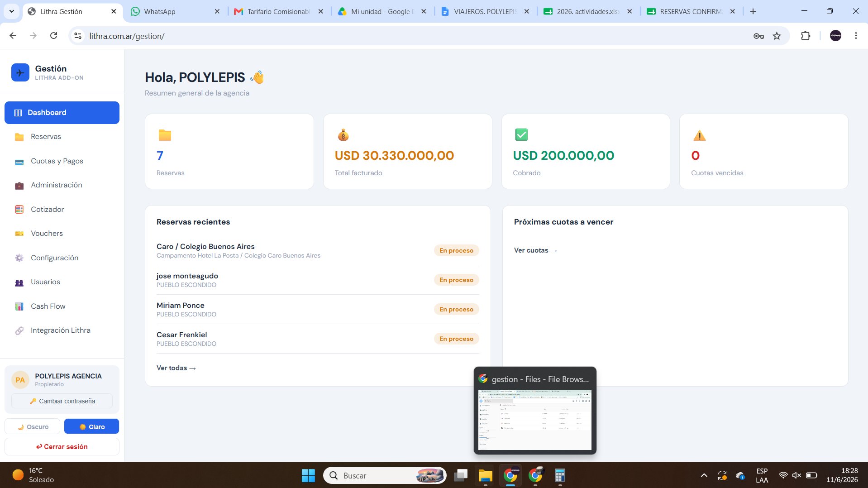This screenshot has width=868, height=488.
Task: Go back to previous page
Action: pyautogui.click(x=13, y=36)
